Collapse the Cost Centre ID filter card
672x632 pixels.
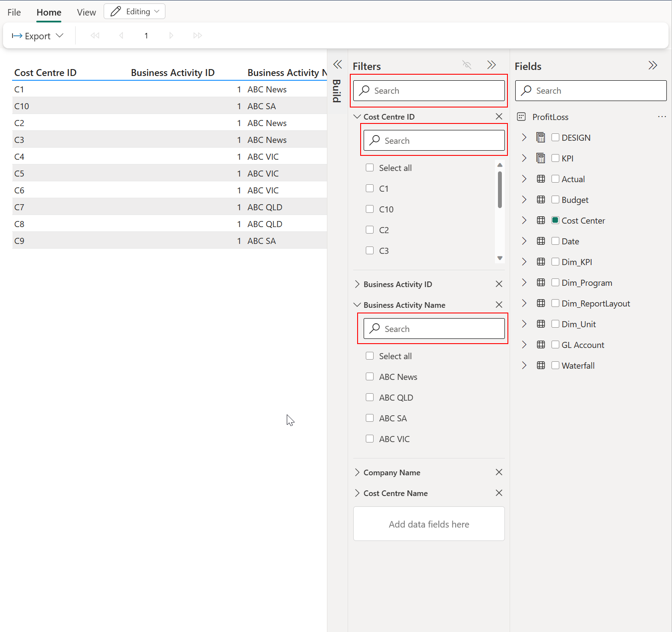click(x=357, y=116)
